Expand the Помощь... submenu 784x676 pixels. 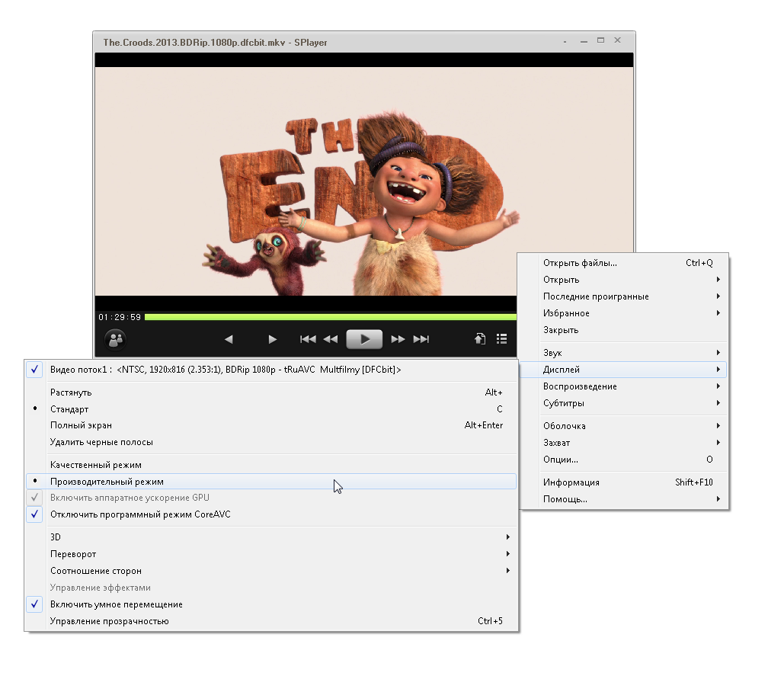[x=623, y=499]
